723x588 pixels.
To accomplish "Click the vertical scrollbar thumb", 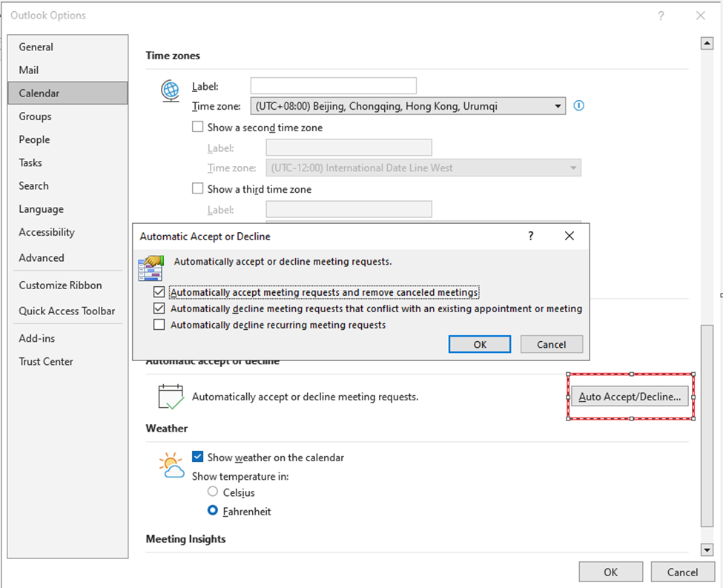I will [707, 426].
